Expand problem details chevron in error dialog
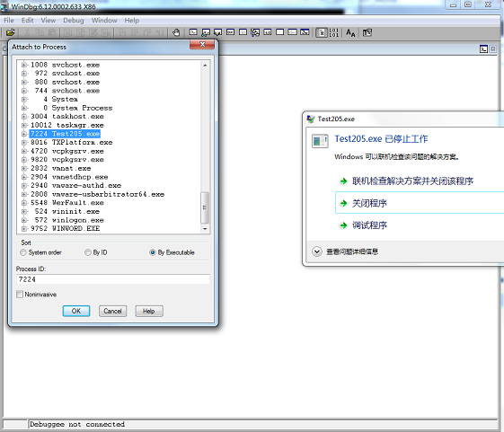 (317, 251)
